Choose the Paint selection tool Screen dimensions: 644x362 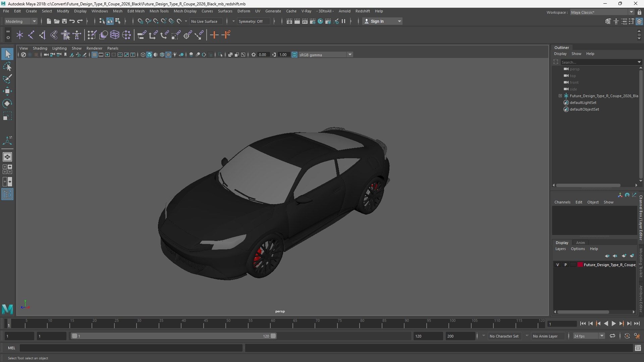pyautogui.click(x=7, y=79)
